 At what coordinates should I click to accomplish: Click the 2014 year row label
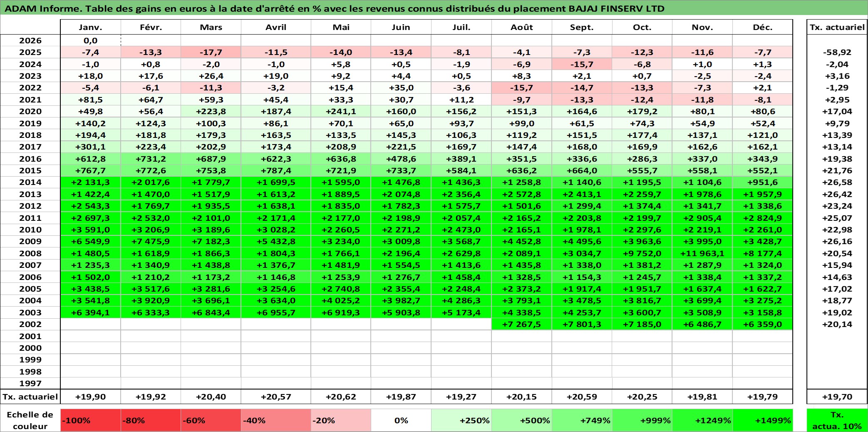(x=30, y=182)
